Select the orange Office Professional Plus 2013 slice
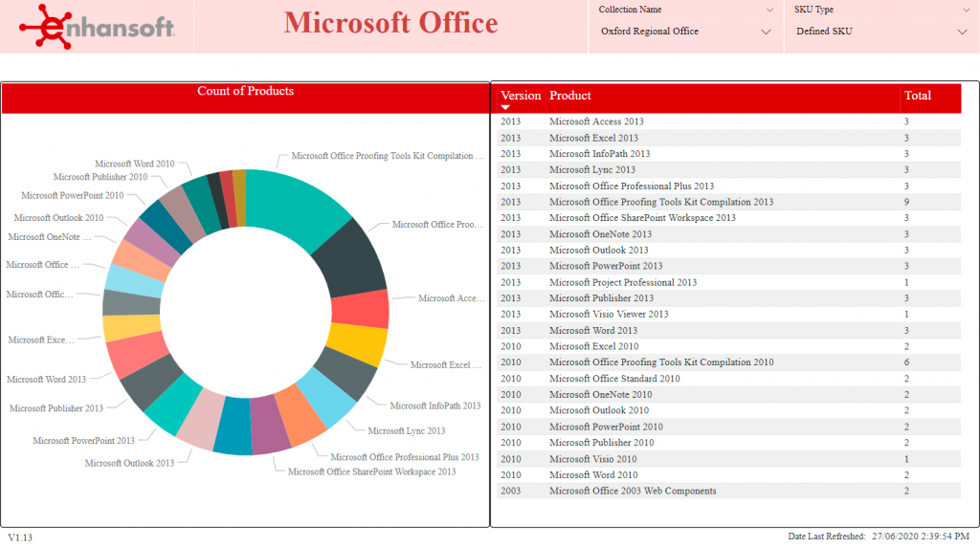This screenshot has width=980, height=548. point(300,415)
